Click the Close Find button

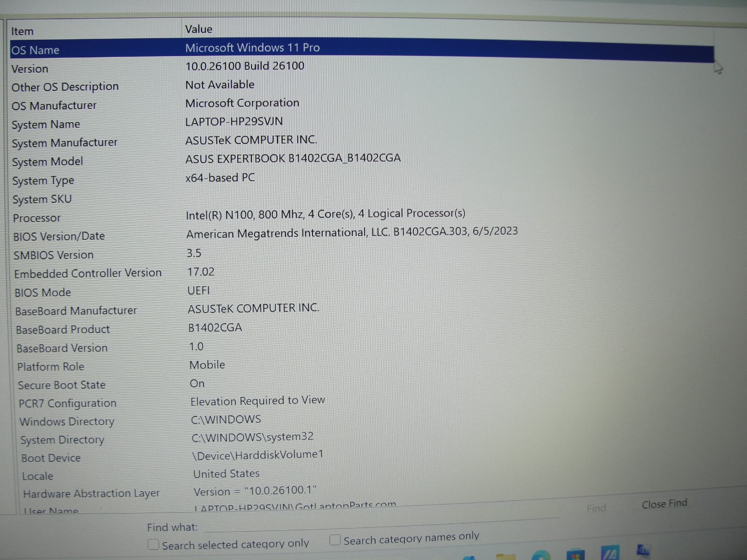tap(664, 504)
